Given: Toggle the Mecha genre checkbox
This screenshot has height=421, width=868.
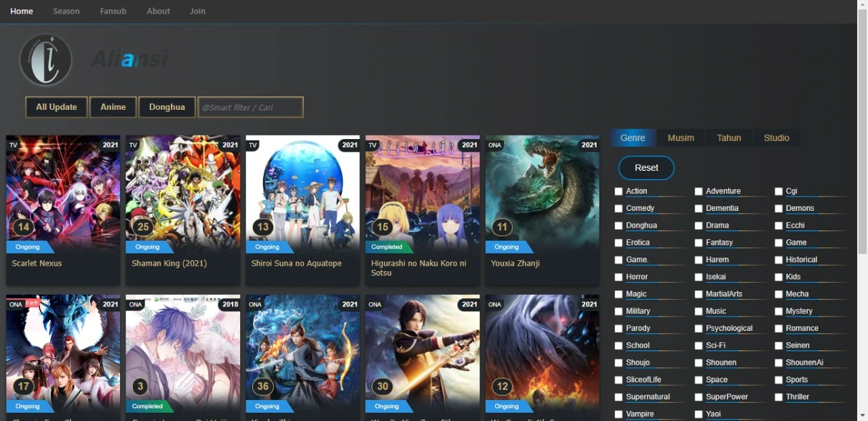Looking at the screenshot, I should pyautogui.click(x=778, y=293).
